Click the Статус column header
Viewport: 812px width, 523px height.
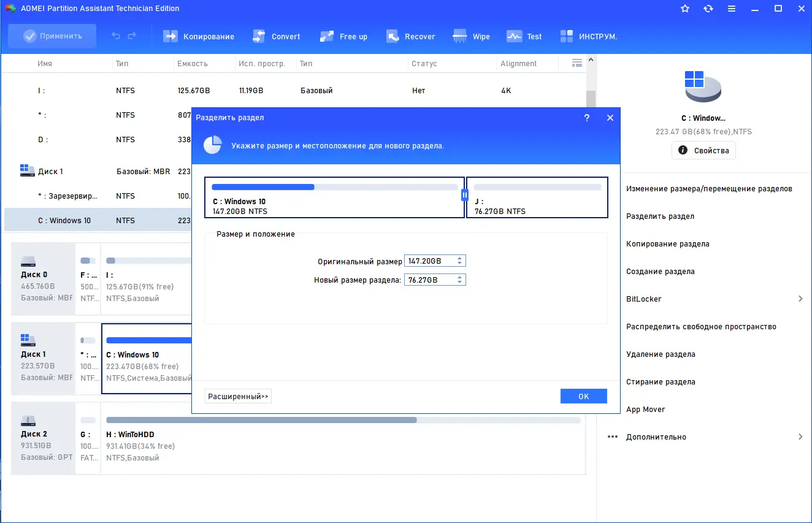click(x=424, y=64)
